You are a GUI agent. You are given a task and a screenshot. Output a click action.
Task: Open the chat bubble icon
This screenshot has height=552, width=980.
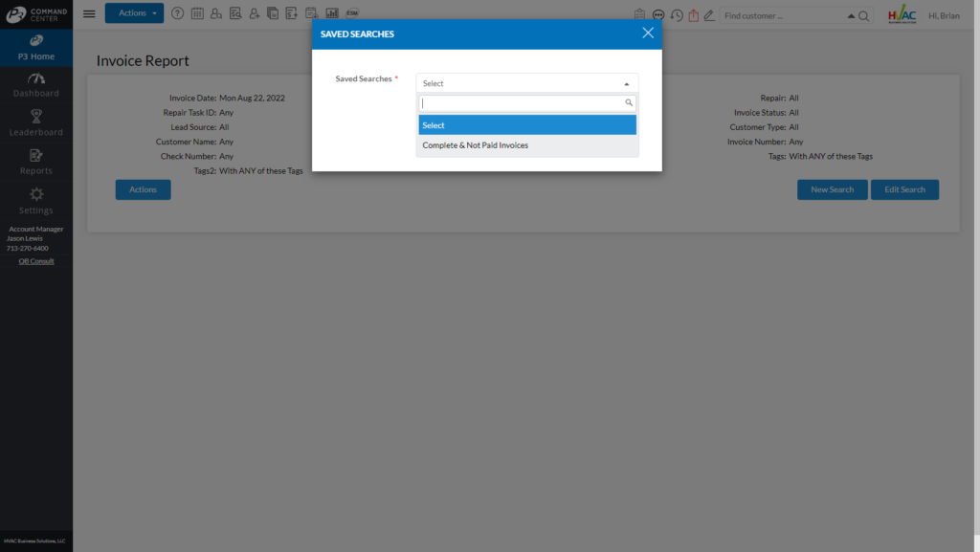(x=658, y=15)
